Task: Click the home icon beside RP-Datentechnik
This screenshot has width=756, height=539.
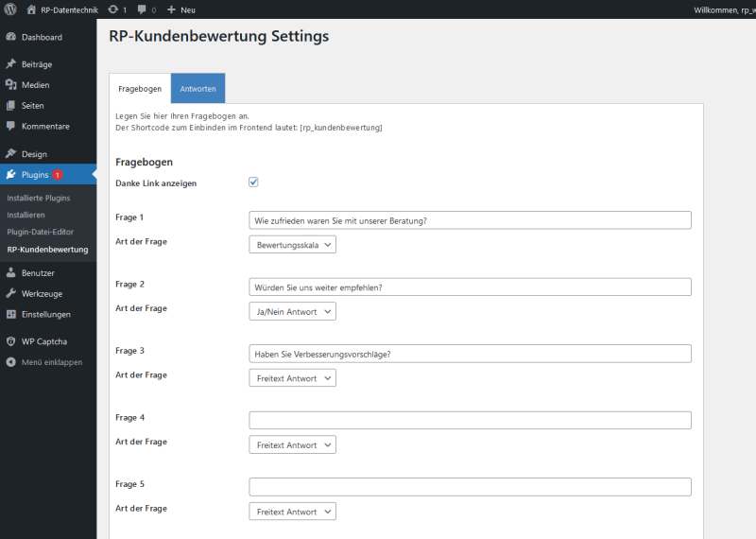Action: (x=31, y=9)
